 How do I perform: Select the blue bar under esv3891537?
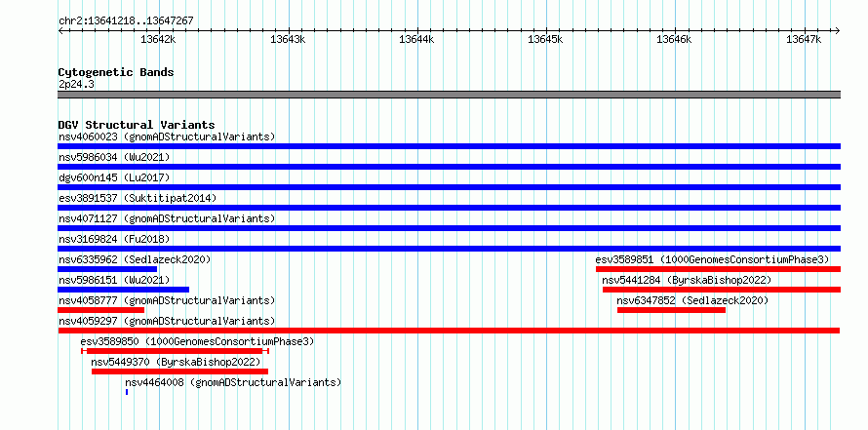pyautogui.click(x=449, y=208)
